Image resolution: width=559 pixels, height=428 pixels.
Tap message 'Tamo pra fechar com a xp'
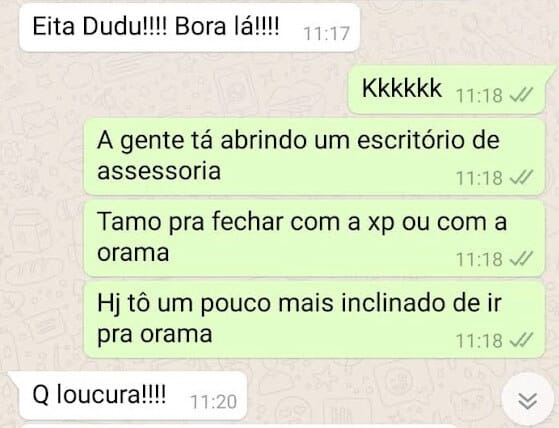tap(314, 238)
